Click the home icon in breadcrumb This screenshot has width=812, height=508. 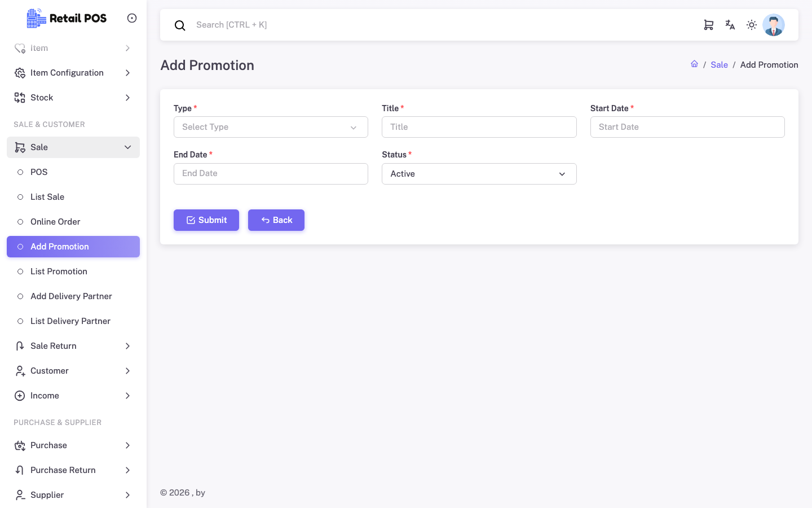[x=695, y=64]
